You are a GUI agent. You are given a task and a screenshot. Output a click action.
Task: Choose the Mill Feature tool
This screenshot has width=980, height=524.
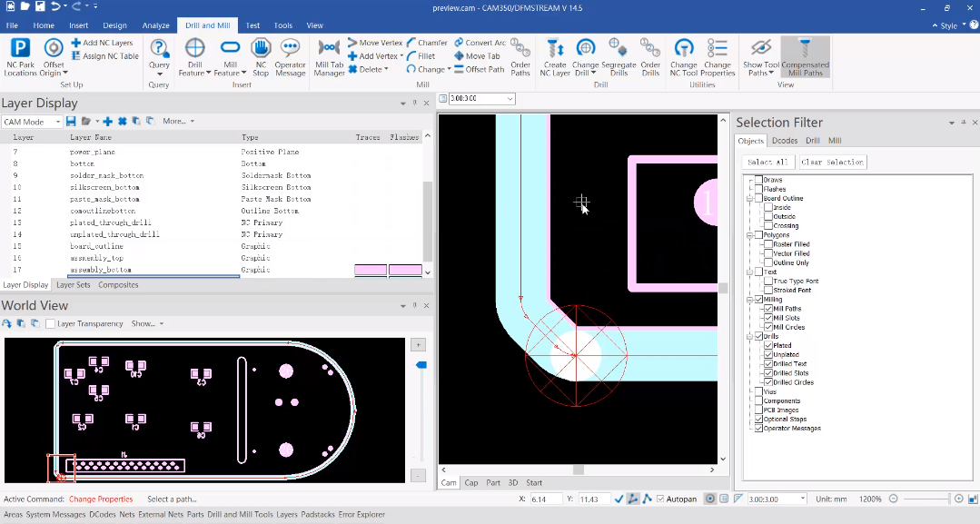(x=230, y=57)
